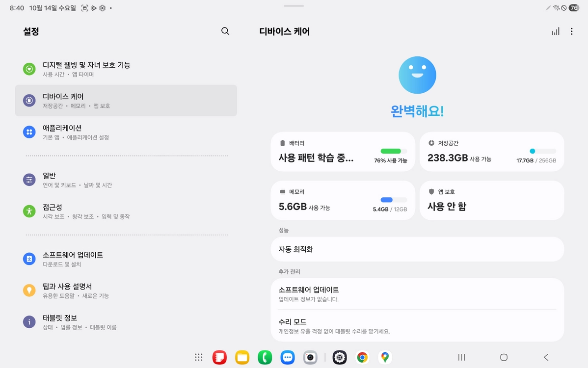
Task: Click the 76% 사용 가능 battery text
Action: click(390, 160)
